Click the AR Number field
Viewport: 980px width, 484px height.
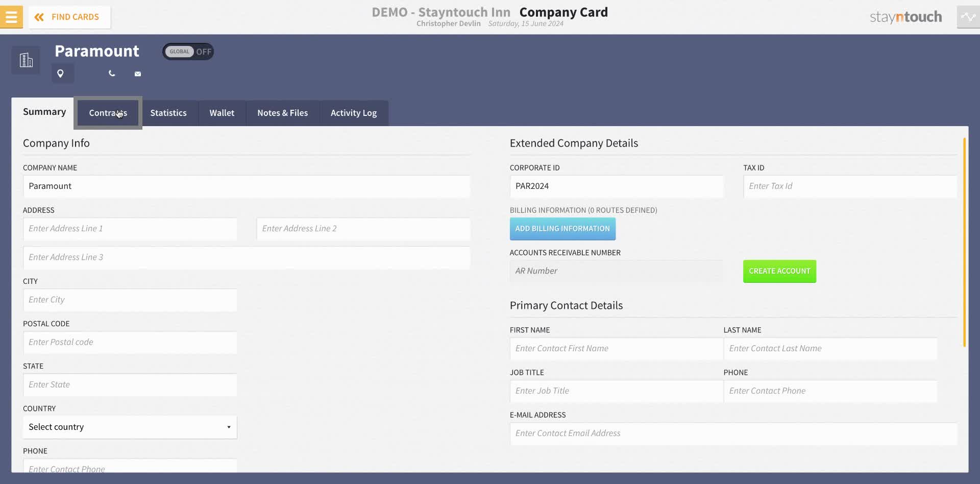(x=617, y=271)
